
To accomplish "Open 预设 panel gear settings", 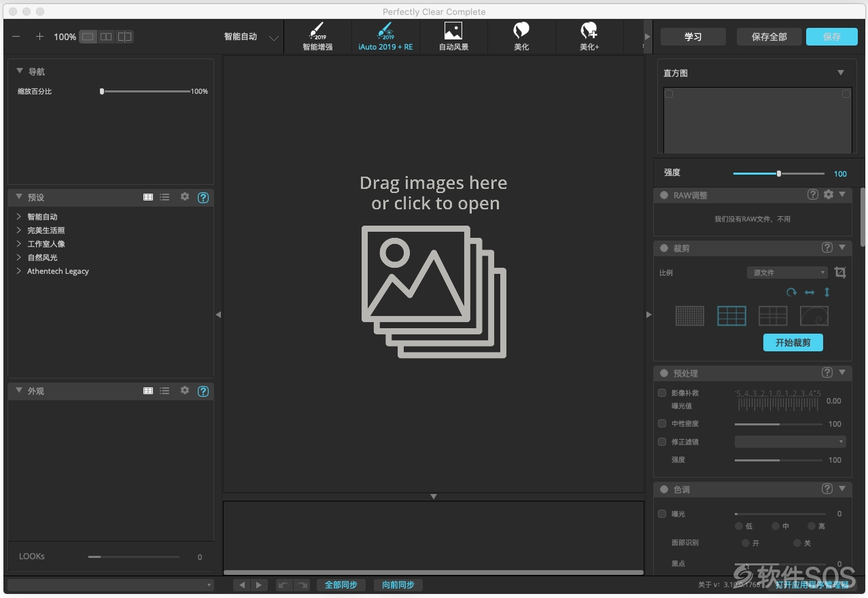I will coord(184,197).
